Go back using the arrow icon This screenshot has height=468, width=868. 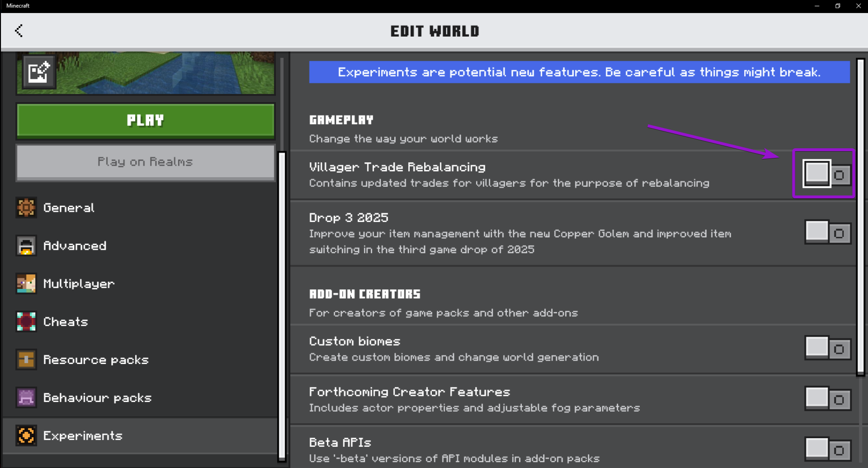click(x=19, y=31)
